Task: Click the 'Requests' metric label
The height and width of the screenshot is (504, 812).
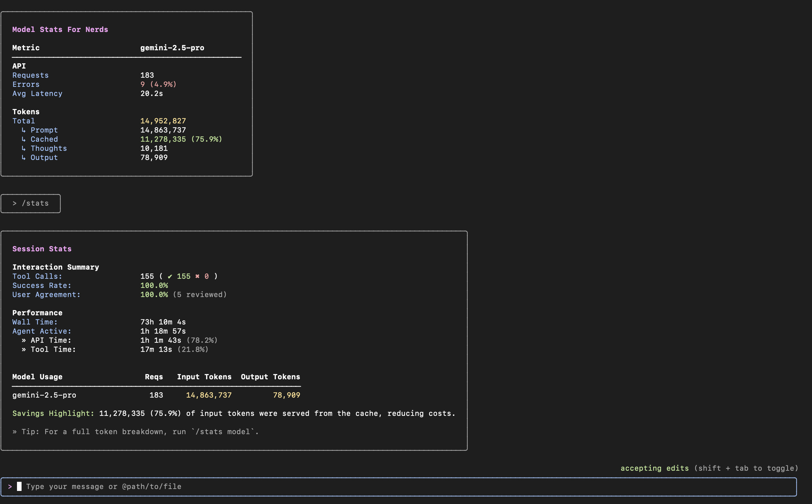Action: pyautogui.click(x=30, y=75)
